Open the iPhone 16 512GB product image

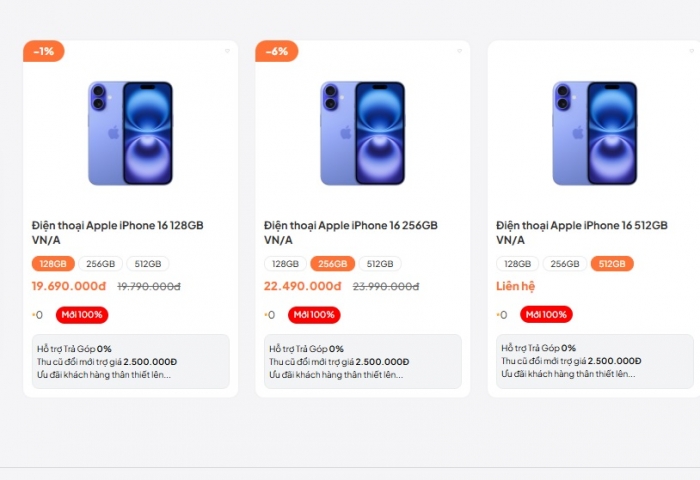(x=594, y=133)
